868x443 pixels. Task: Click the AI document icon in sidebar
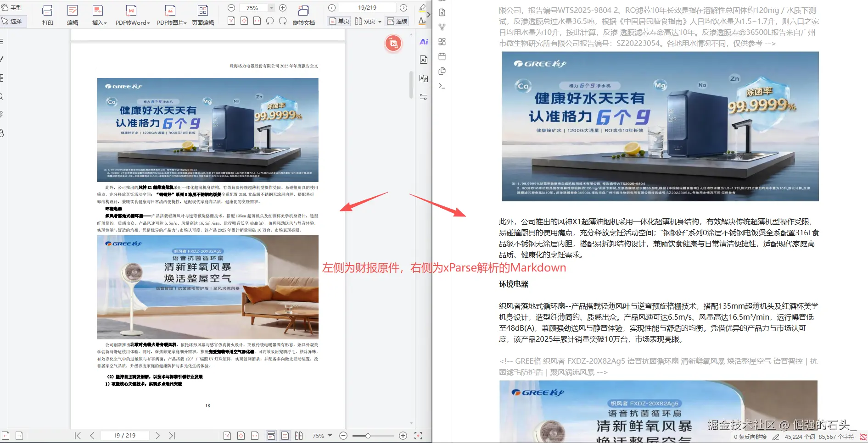[424, 60]
